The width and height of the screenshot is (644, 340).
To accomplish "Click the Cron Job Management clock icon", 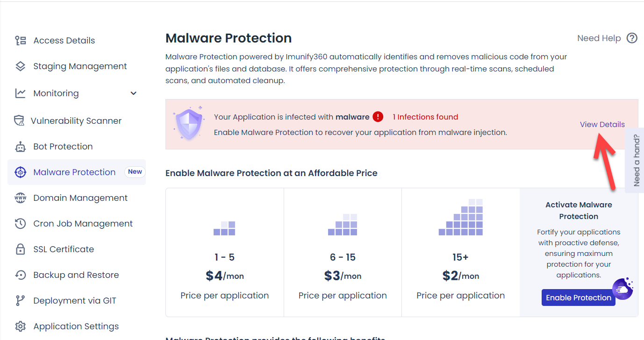I will pos(20,224).
